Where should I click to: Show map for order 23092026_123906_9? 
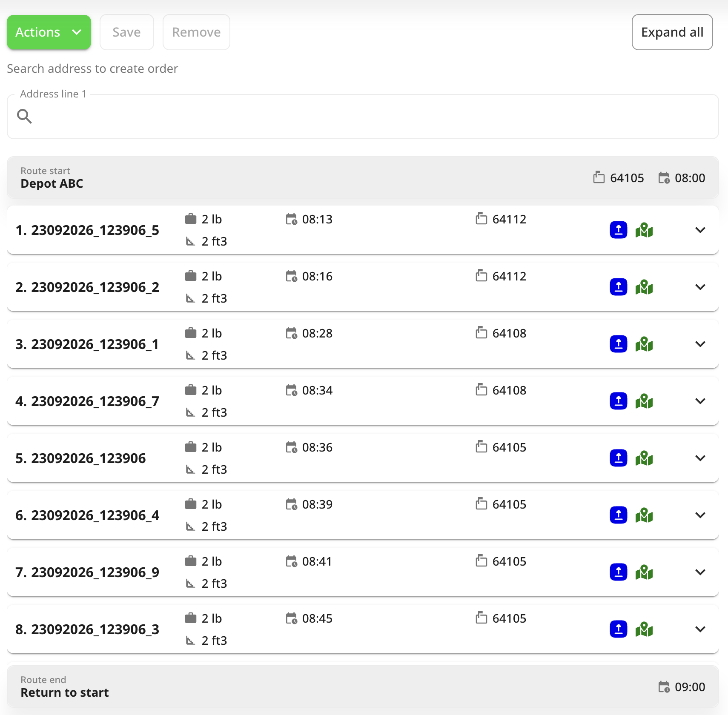point(644,572)
